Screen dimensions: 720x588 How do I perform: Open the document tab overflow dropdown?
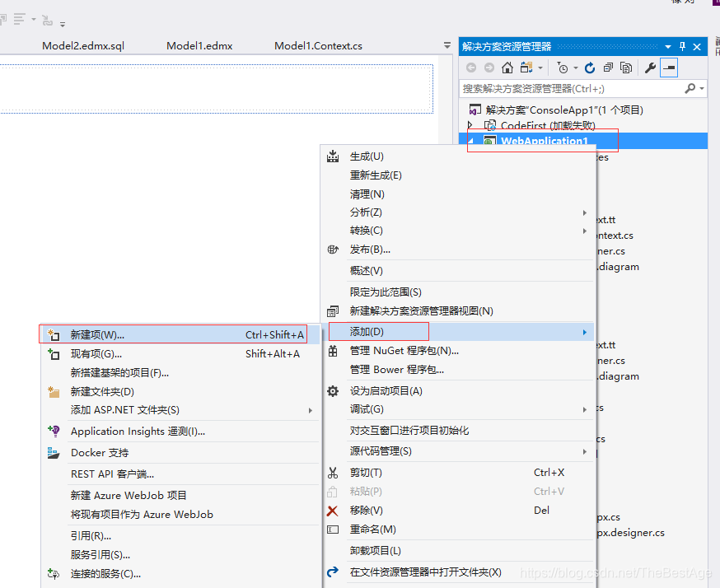pos(447,45)
